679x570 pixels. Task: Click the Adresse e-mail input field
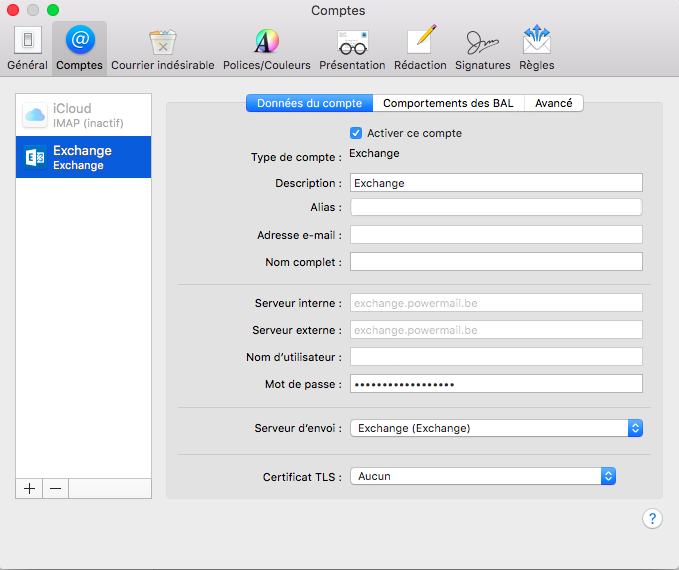495,235
